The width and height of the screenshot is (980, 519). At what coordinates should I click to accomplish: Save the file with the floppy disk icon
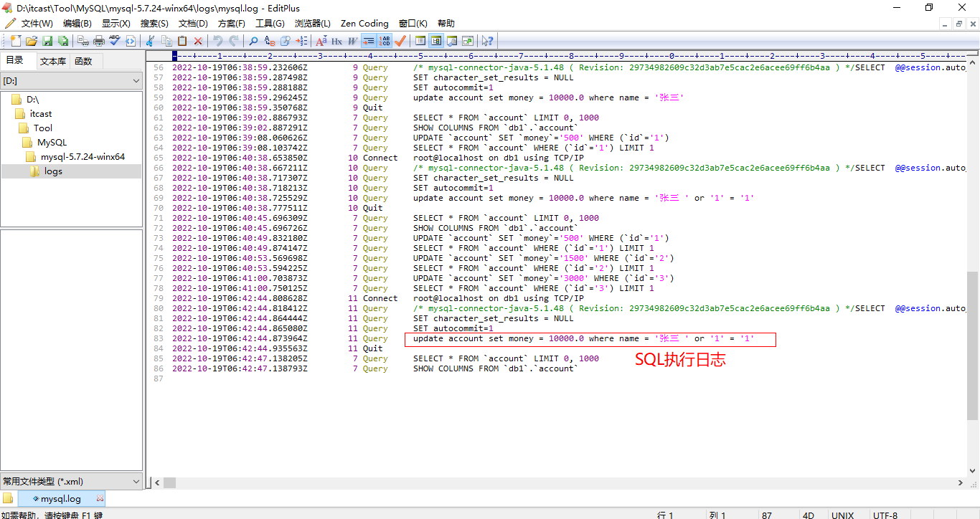(47, 41)
